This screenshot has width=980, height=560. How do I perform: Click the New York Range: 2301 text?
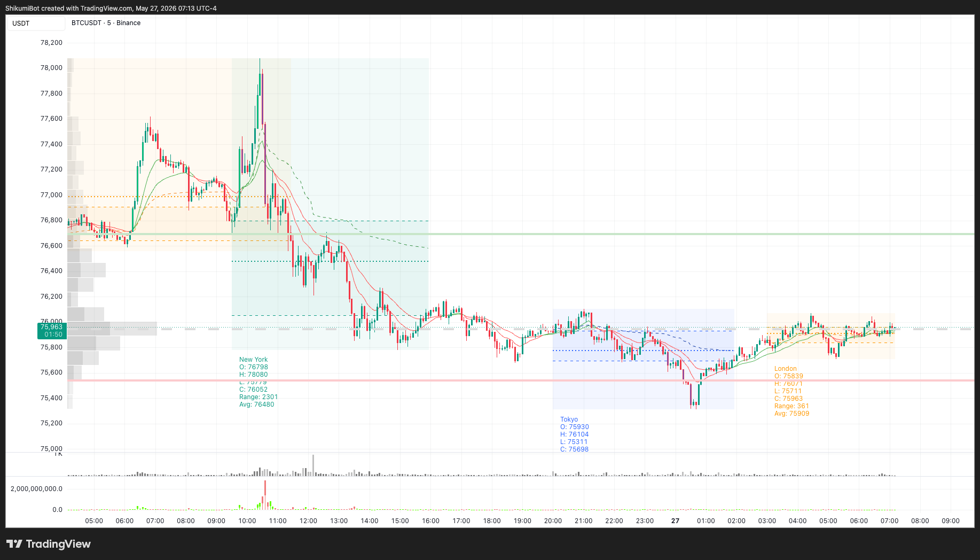[258, 397]
